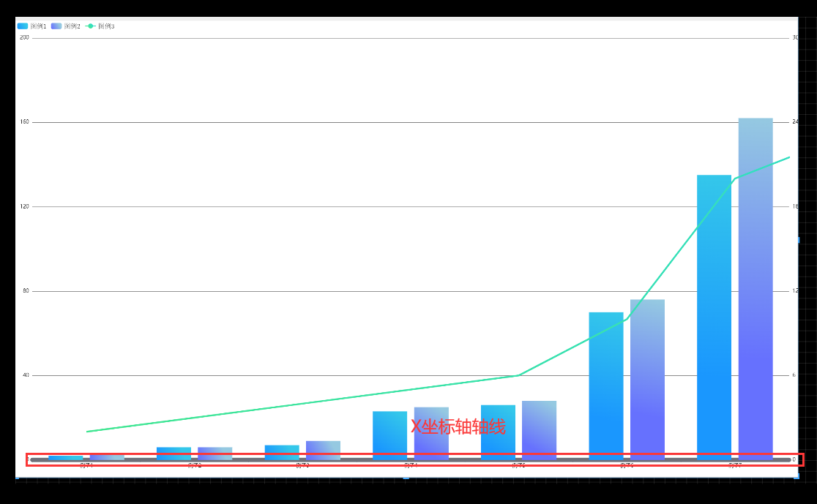Click the 图例3 green line legend marker
The width and height of the screenshot is (817, 504).
pos(90,26)
